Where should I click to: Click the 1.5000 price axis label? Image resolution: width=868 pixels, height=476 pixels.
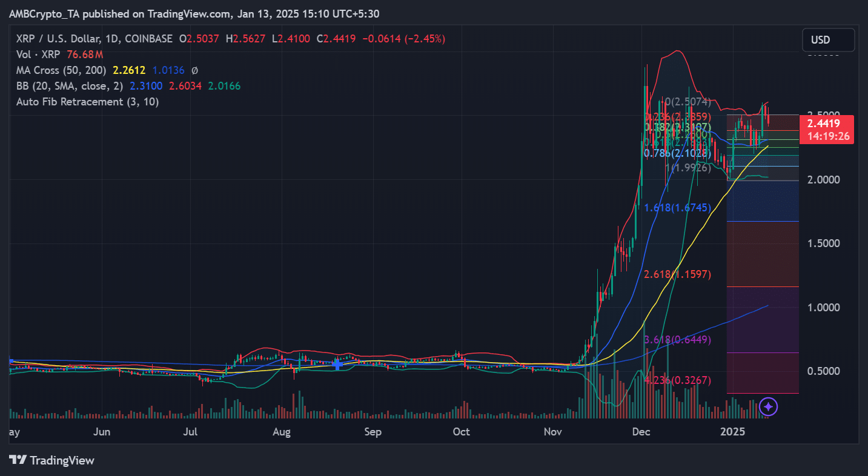click(x=825, y=243)
